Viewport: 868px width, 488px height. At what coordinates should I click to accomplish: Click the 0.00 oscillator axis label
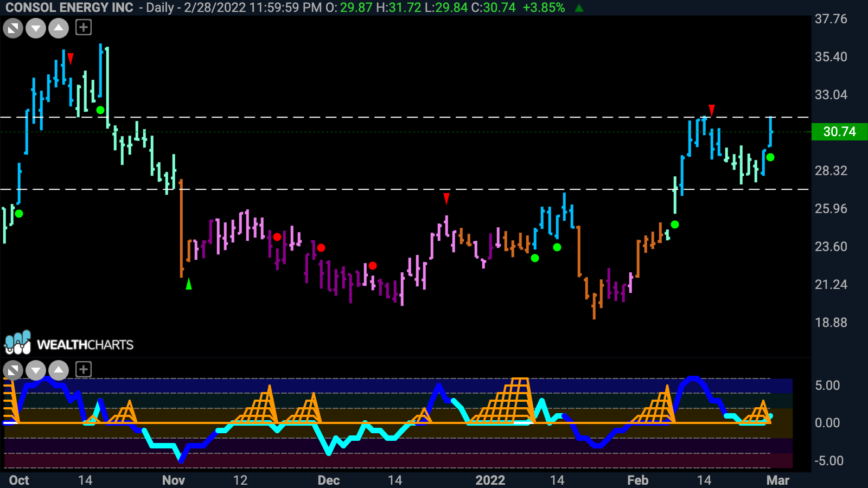coord(827,423)
